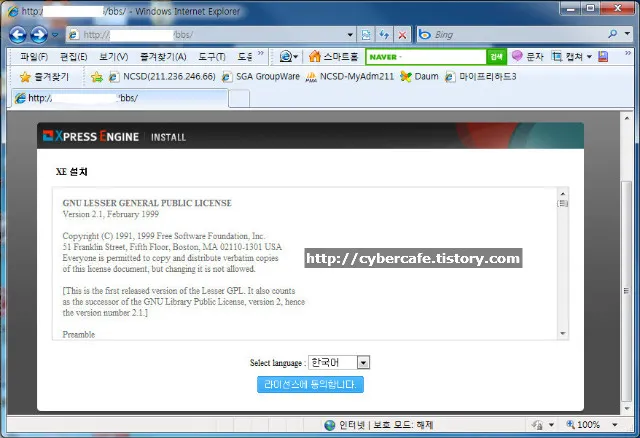The width and height of the screenshot is (640, 438).
Task: Open the zoom level 100% dropdown
Action: [x=625, y=425]
